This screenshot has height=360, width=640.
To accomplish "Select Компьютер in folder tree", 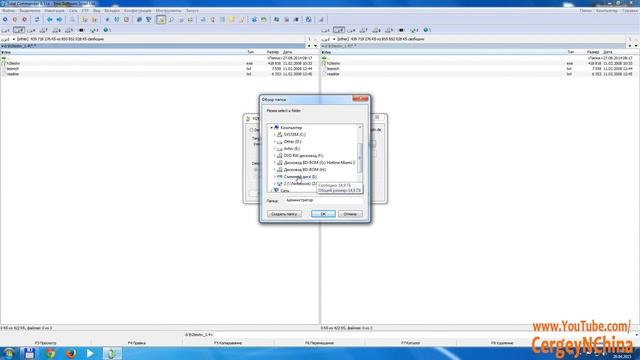I will [291, 128].
